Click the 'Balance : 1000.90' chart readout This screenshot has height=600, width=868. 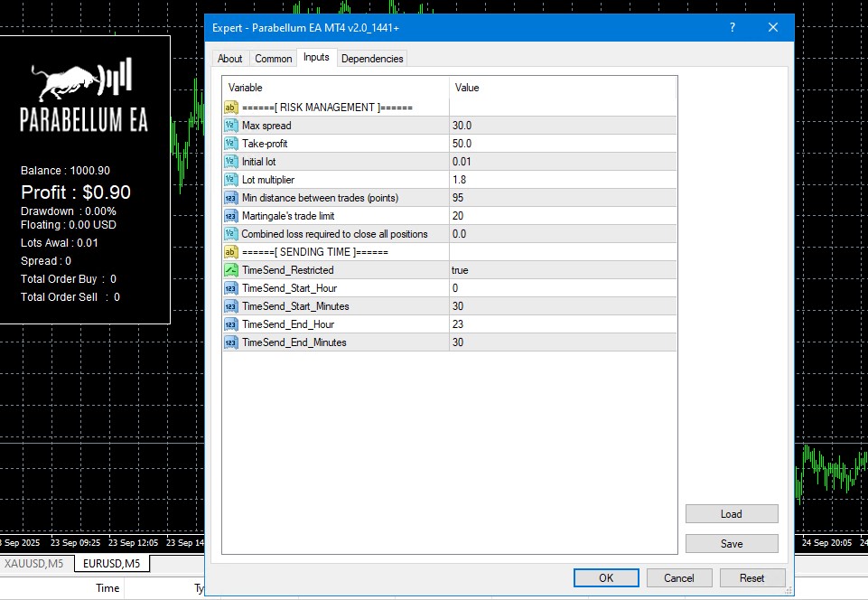point(65,171)
